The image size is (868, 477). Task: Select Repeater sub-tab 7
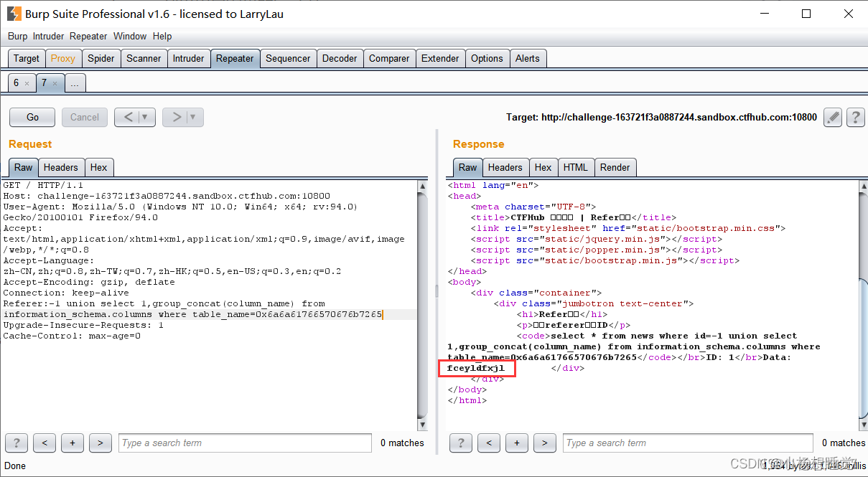tap(44, 83)
